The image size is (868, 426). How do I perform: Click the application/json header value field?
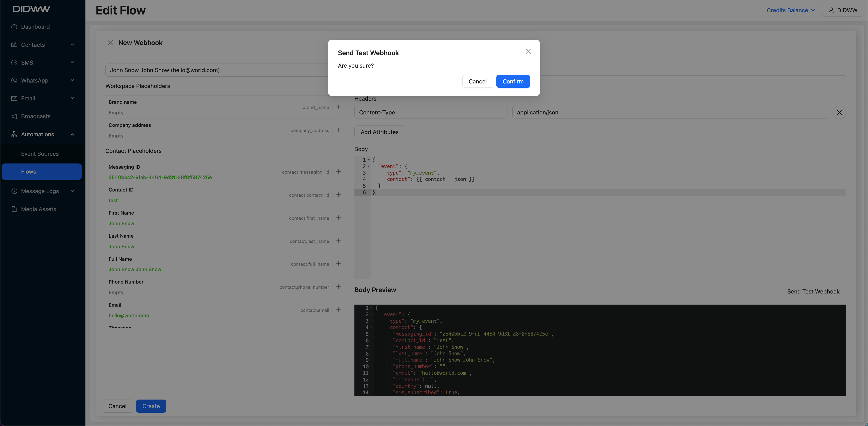tap(670, 113)
